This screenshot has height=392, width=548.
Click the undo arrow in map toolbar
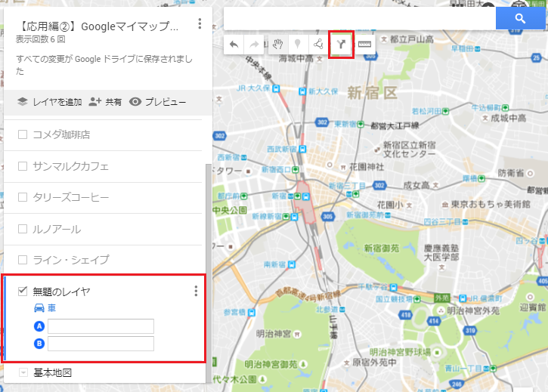(234, 45)
